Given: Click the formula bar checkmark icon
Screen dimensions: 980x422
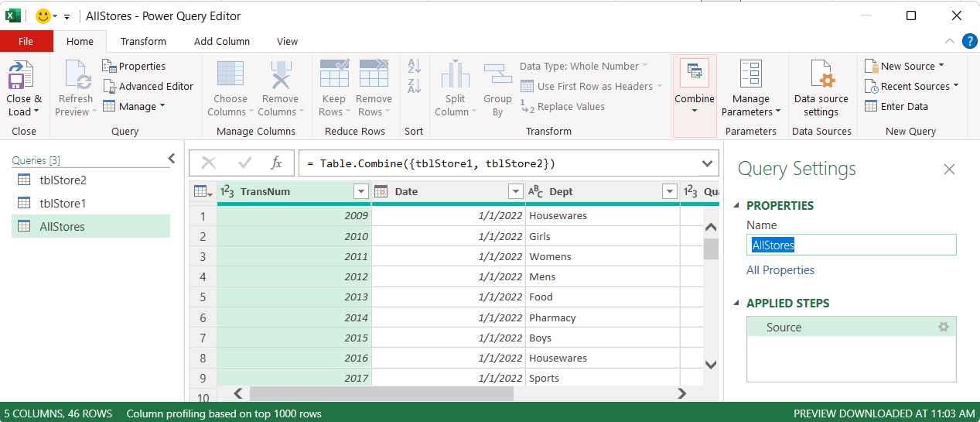Looking at the screenshot, I should 245,163.
